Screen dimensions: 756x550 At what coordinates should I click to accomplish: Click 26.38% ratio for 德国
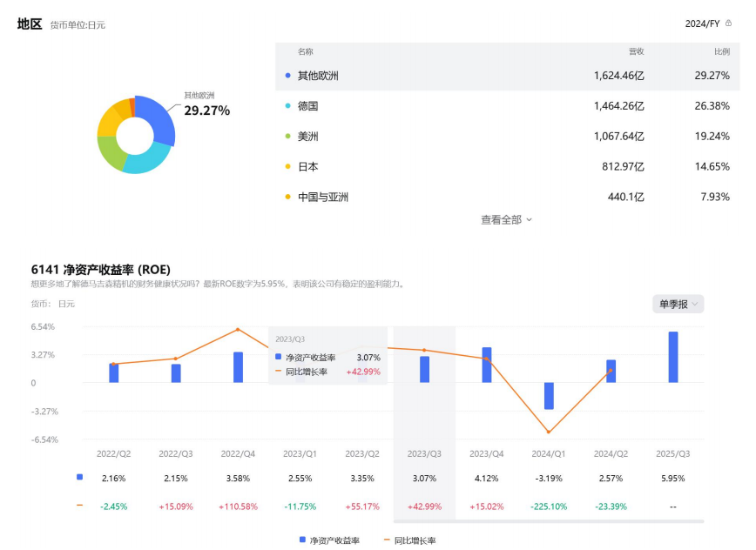click(x=712, y=106)
